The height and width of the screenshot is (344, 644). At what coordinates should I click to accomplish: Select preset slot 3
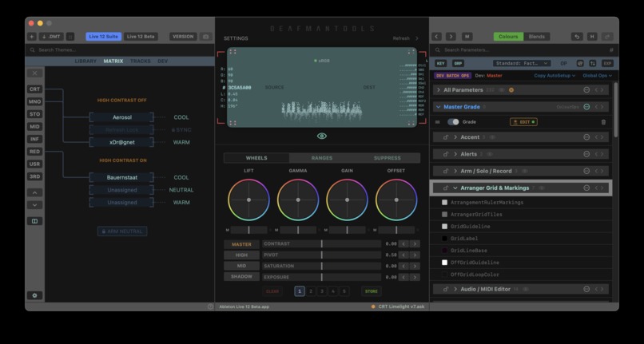pos(322,291)
